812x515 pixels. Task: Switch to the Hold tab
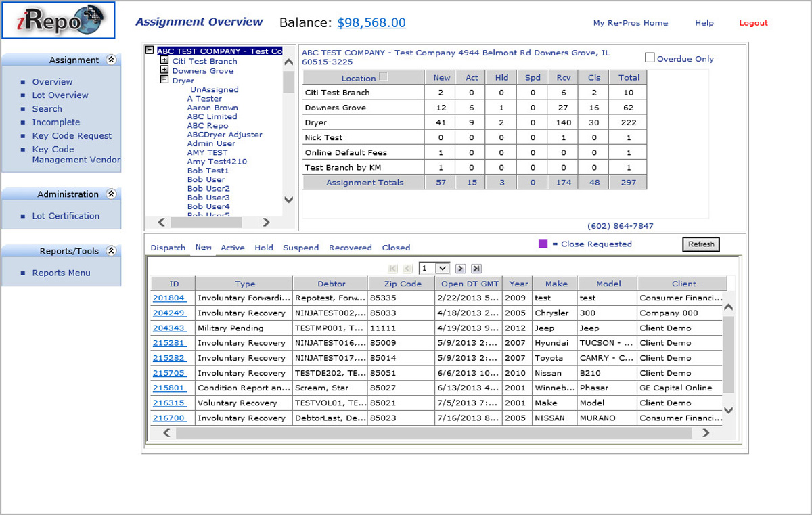click(264, 248)
